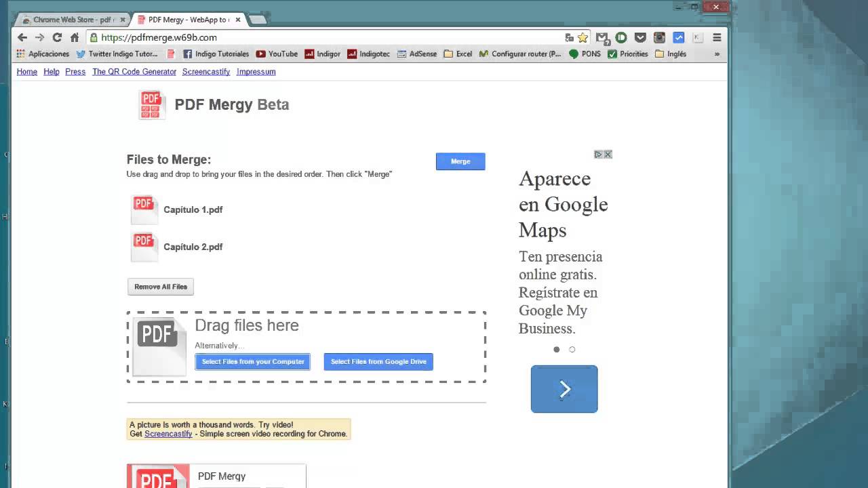868x488 pixels.
Task: Click the Aparece en Google Maps ad headline
Action: [564, 204]
